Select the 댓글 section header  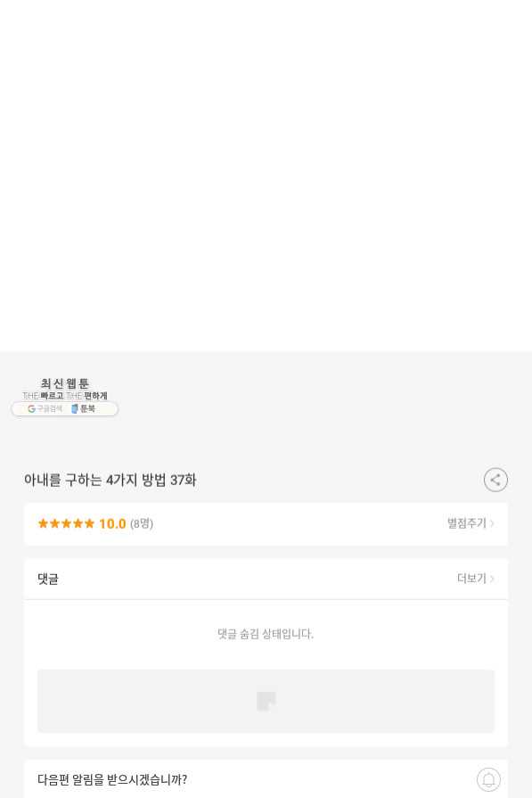(x=48, y=579)
